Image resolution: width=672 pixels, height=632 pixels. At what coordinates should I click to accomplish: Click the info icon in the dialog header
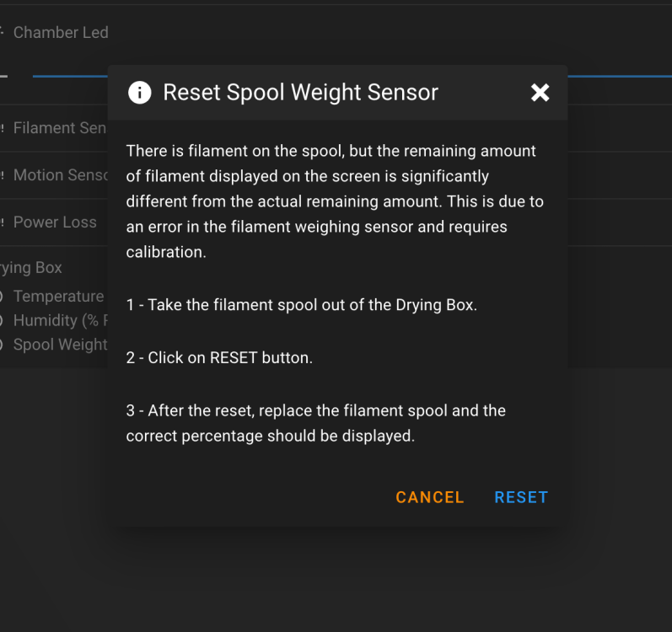tap(139, 93)
